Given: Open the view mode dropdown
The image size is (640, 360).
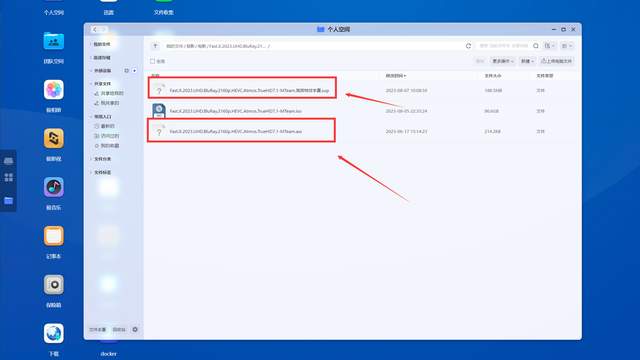Looking at the screenshot, I should 567,46.
